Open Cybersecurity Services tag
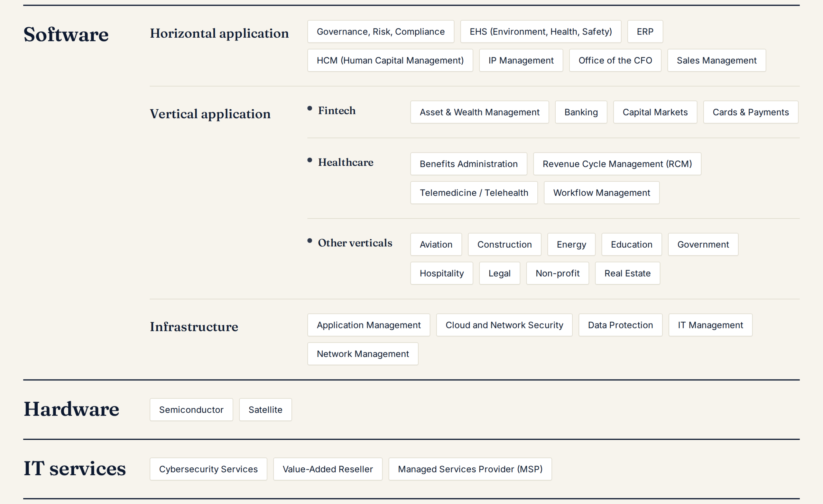The width and height of the screenshot is (823, 504). click(208, 469)
